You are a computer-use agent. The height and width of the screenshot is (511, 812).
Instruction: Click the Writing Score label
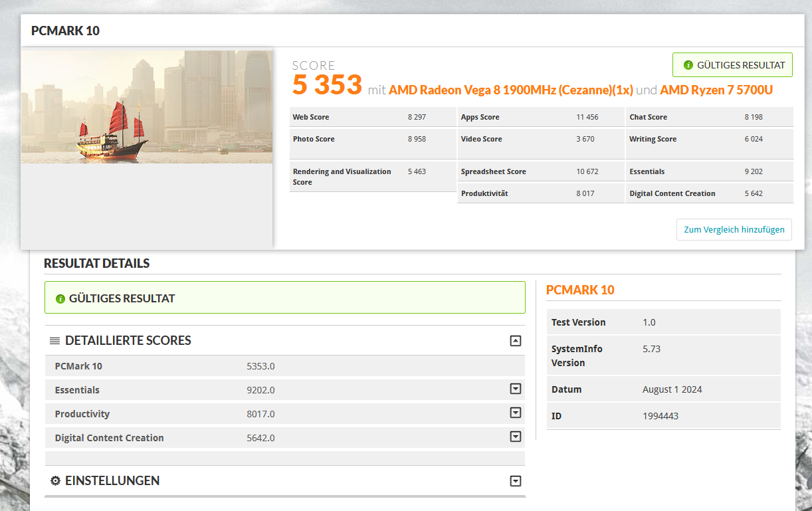tap(653, 139)
